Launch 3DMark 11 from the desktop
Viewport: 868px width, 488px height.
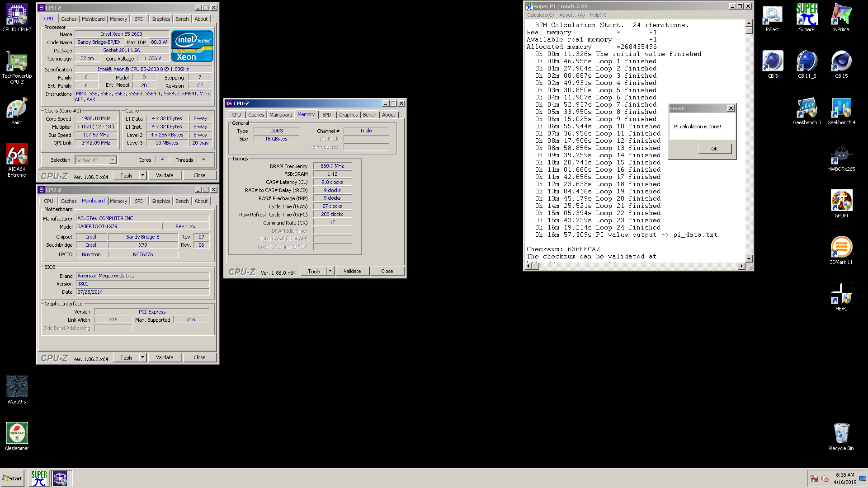[841, 251]
